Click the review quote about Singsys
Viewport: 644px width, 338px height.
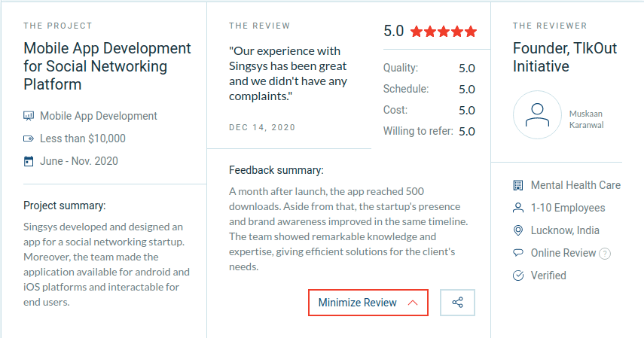[x=288, y=74]
